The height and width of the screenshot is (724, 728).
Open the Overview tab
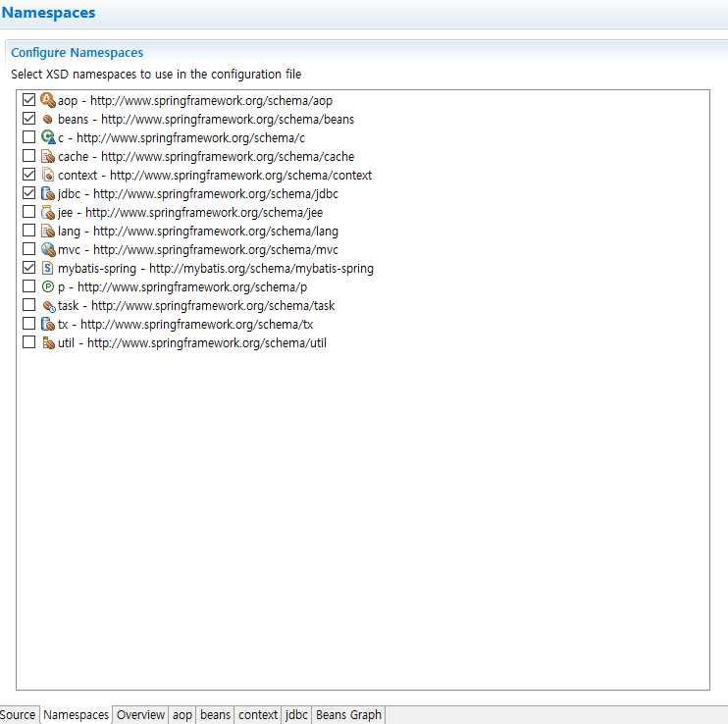pyautogui.click(x=140, y=715)
